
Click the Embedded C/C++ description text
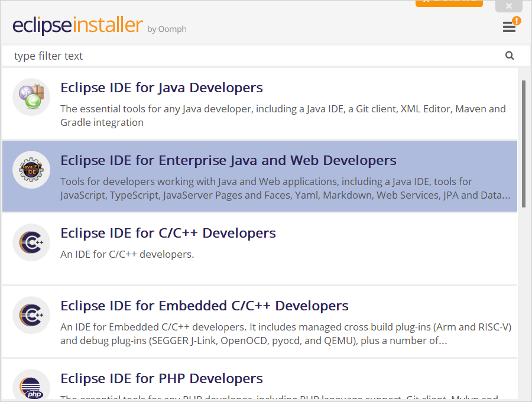pos(286,334)
